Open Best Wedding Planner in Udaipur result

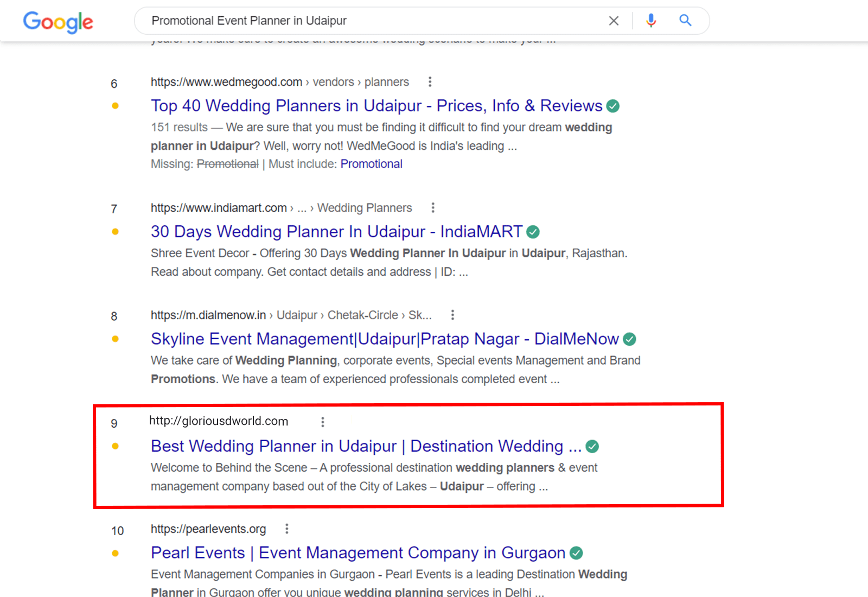(366, 446)
